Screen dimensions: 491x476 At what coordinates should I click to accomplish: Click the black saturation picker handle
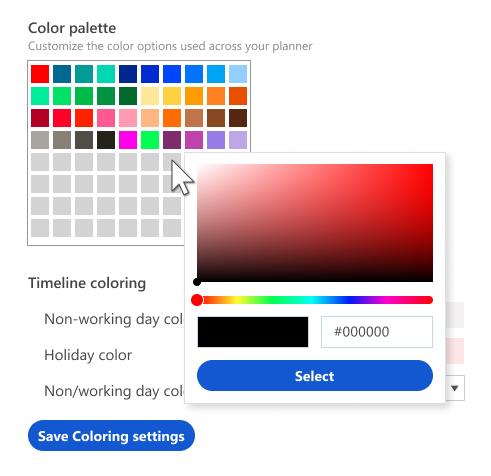pyautogui.click(x=197, y=282)
